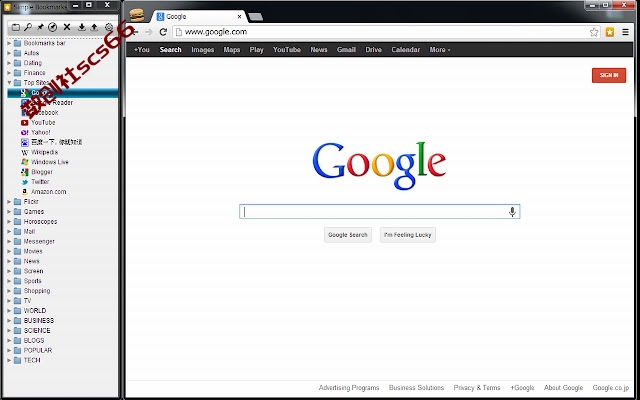Expand the Mail folder arrow

tap(9, 231)
